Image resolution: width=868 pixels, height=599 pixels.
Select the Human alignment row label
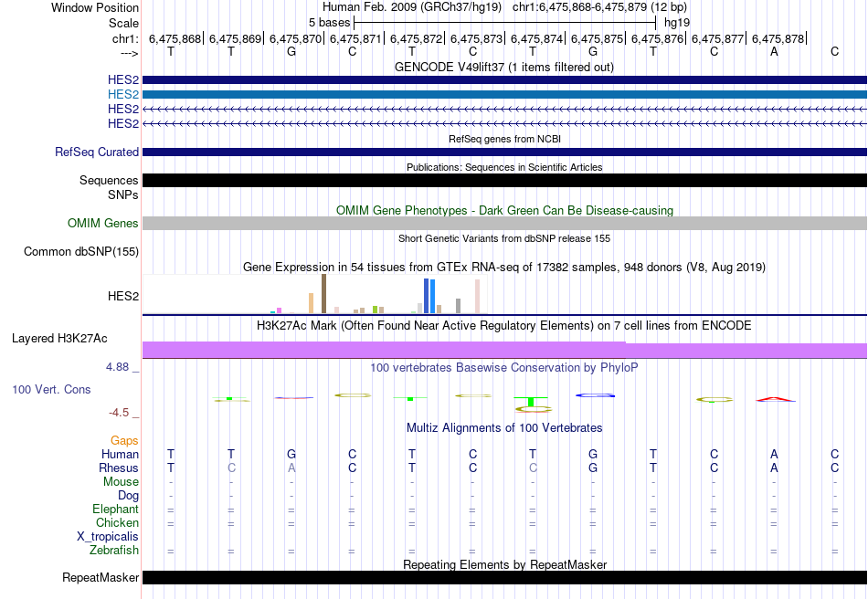click(120, 454)
